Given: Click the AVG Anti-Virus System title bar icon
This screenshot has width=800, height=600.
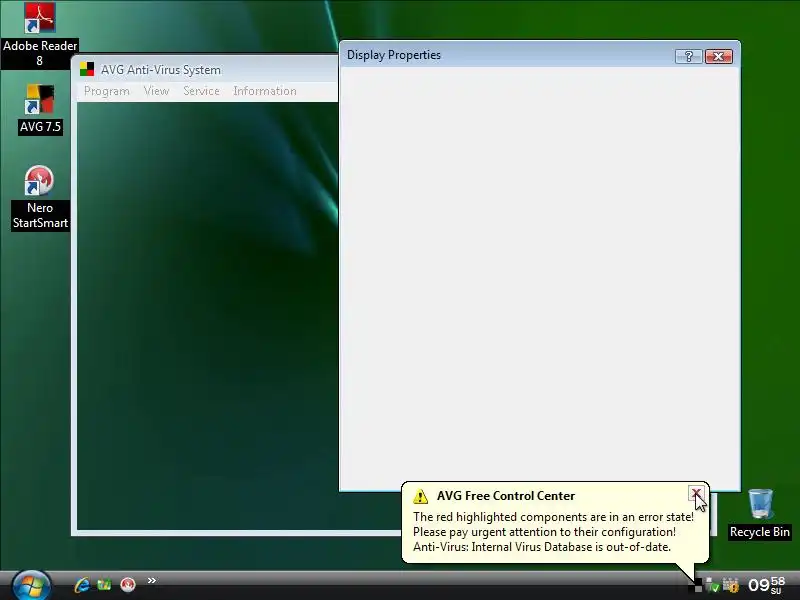Looking at the screenshot, I should coord(87,69).
